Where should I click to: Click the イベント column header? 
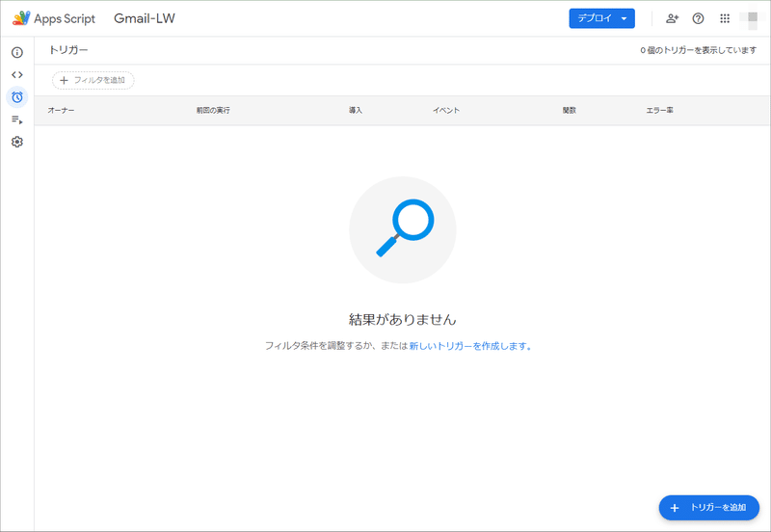(x=446, y=111)
